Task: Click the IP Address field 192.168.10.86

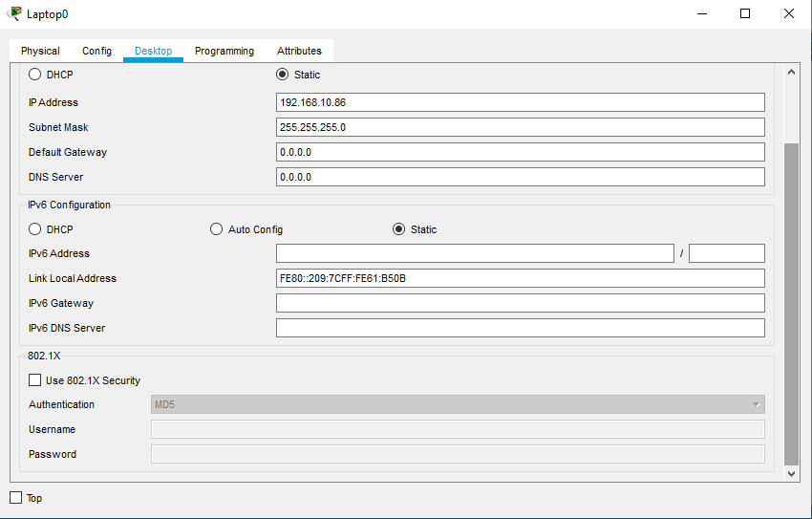Action: 520,102
